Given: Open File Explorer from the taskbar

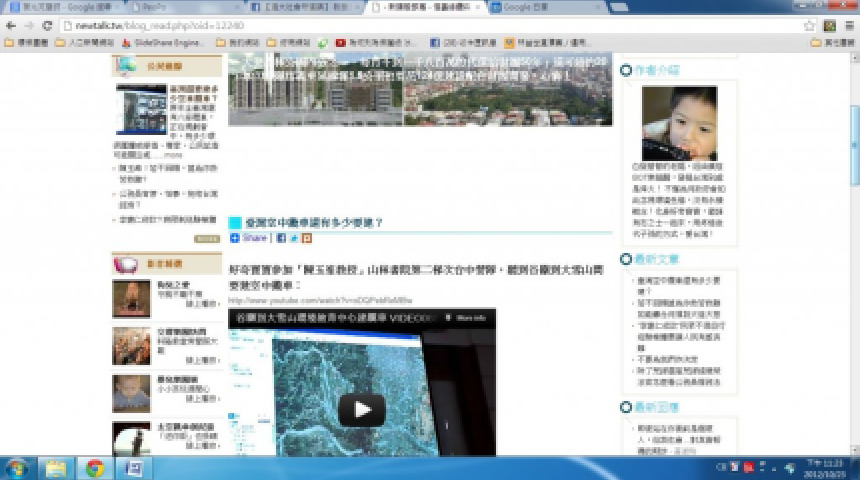Looking at the screenshot, I should tap(56, 468).
